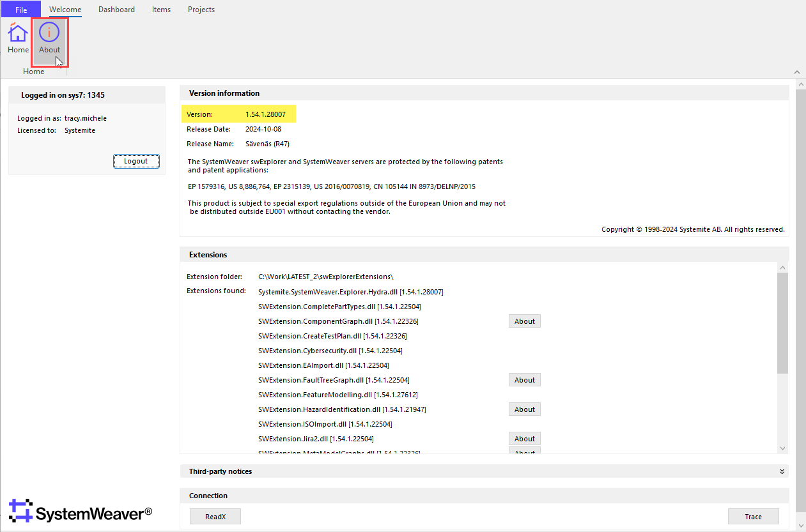The width and height of the screenshot is (806, 532).
Task: Click the ReadX connection button
Action: coord(215,517)
